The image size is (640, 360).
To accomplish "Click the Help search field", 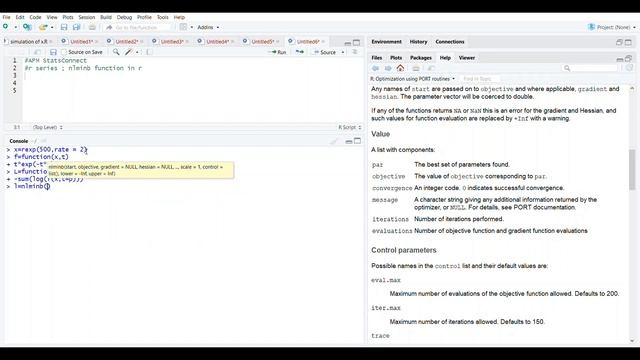I will [x=590, y=68].
